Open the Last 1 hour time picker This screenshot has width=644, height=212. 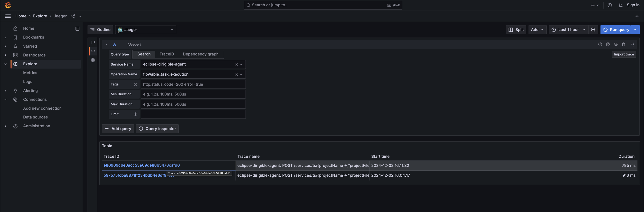point(568,30)
